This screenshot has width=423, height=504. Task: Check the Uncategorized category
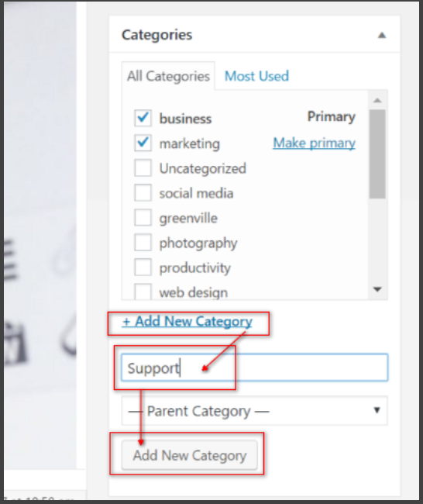143,167
